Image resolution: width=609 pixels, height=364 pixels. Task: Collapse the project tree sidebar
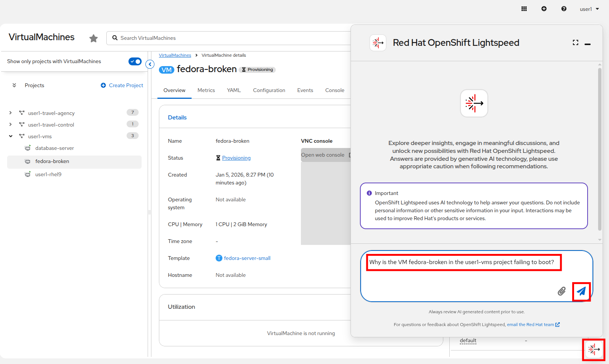(x=150, y=64)
